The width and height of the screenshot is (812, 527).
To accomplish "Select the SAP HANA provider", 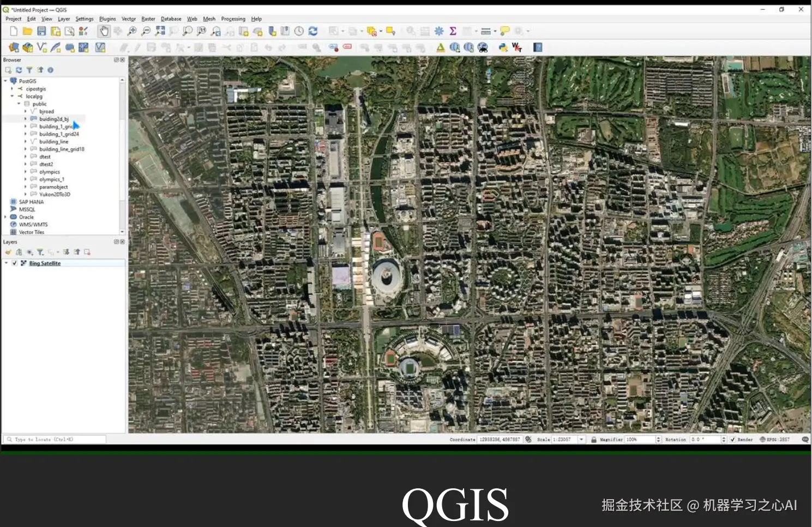I will click(x=31, y=202).
